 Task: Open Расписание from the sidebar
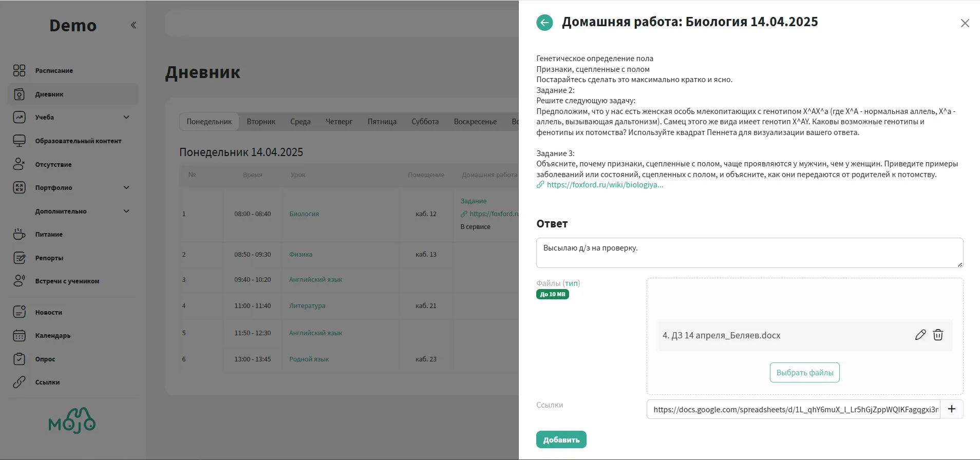tap(54, 71)
